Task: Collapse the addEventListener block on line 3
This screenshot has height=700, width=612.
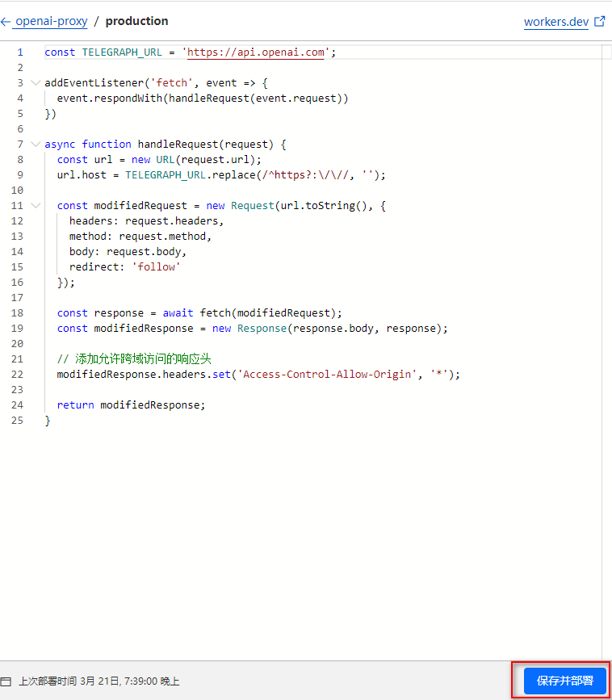Action: pos(36,82)
